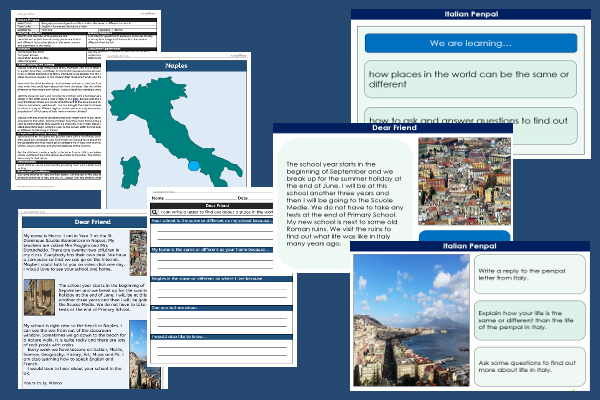
Task: Click the 'Dear Friend' title of the middle slide
Action: point(394,128)
